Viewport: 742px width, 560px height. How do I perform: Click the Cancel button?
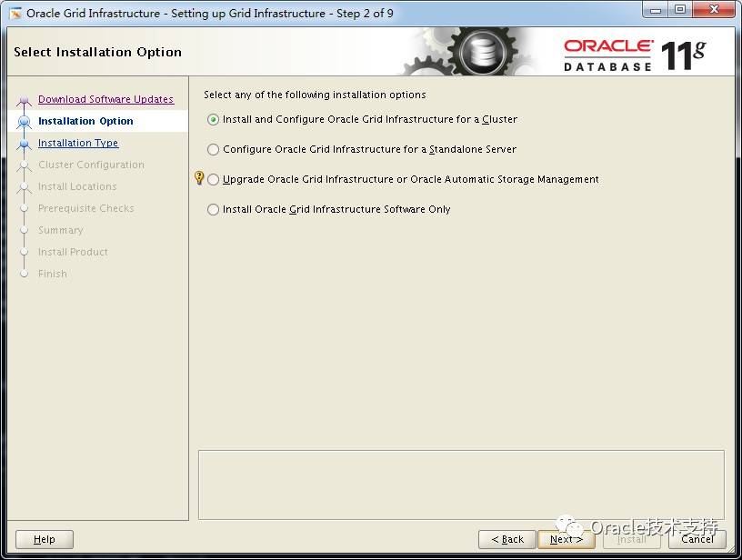(x=697, y=539)
